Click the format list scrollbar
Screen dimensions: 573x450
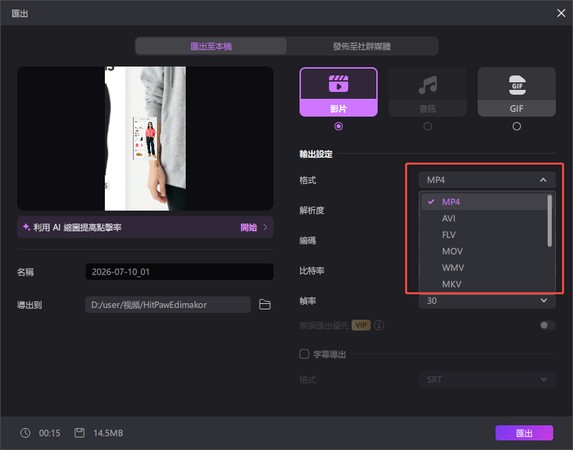point(549,221)
